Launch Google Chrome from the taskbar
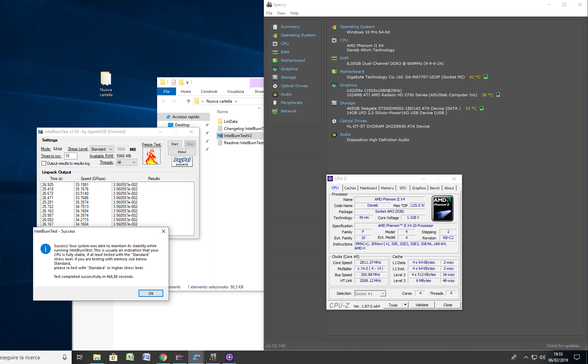 (163, 357)
